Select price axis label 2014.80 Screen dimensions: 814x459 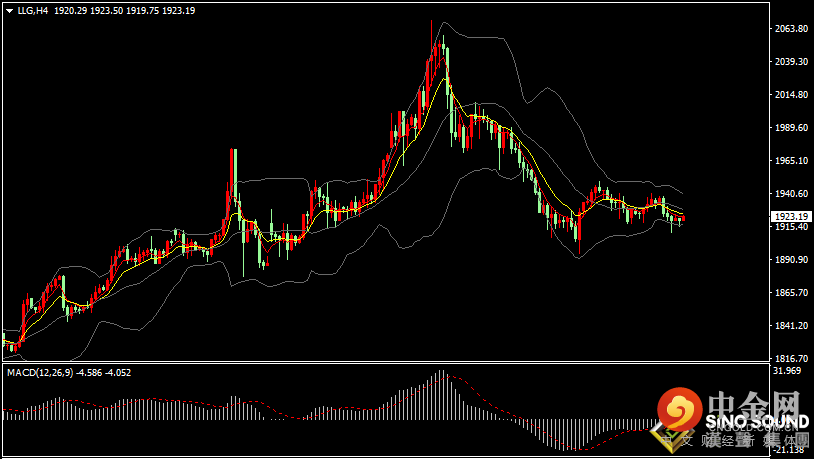pyautogui.click(x=791, y=94)
